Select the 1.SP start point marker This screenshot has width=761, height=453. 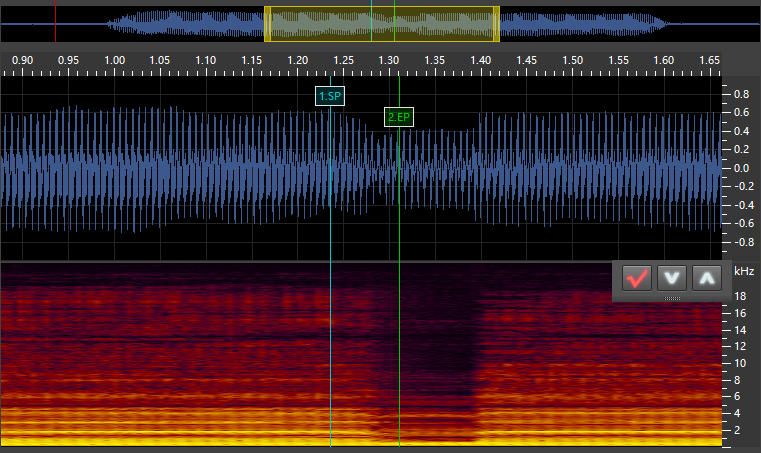point(330,96)
